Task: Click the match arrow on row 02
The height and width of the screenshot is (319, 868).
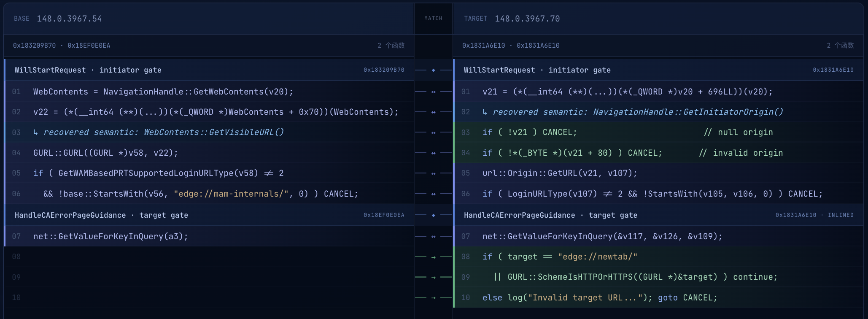Action: tap(433, 112)
